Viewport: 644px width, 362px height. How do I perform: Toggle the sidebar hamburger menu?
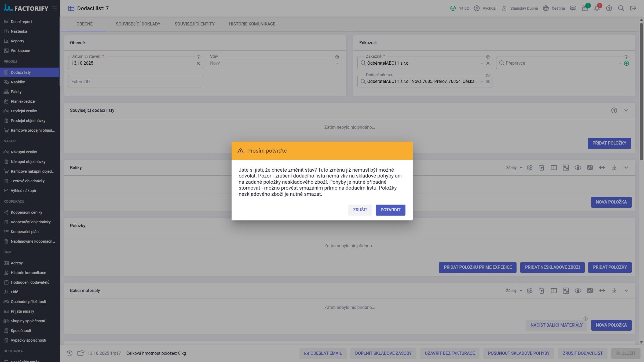point(54,8)
